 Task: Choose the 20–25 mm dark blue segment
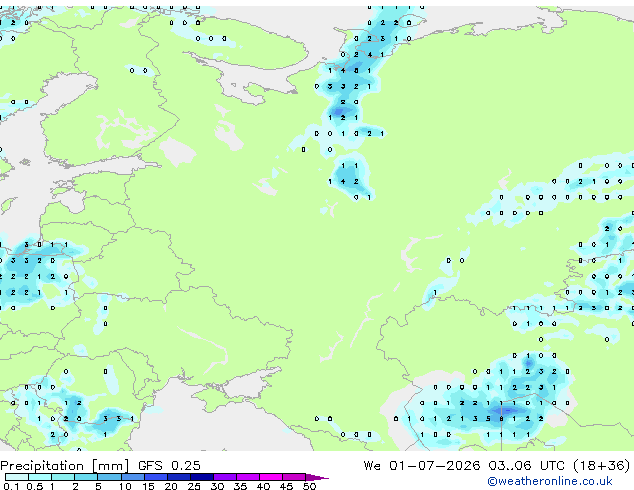179,477
